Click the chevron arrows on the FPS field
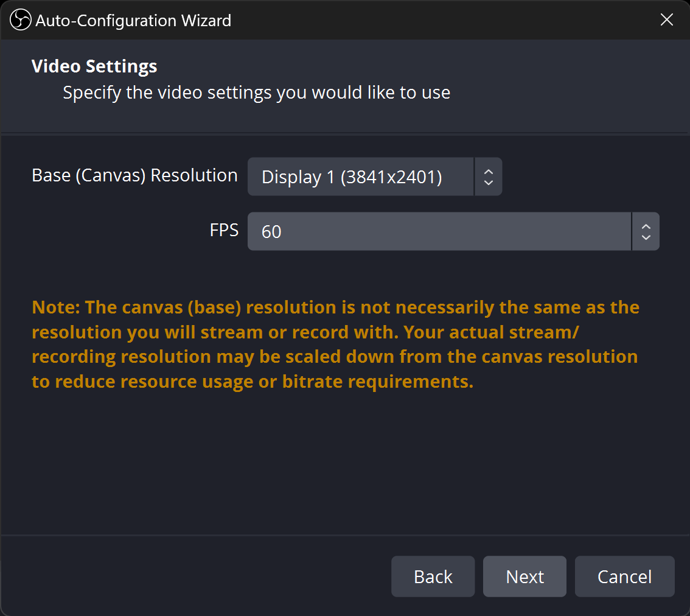This screenshot has width=690, height=616. [646, 231]
